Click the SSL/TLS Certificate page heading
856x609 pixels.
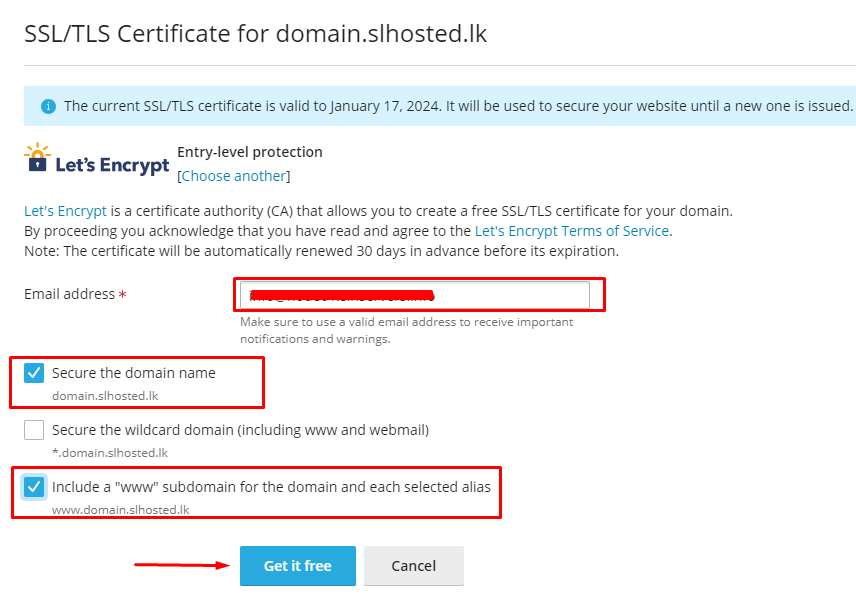(x=255, y=33)
